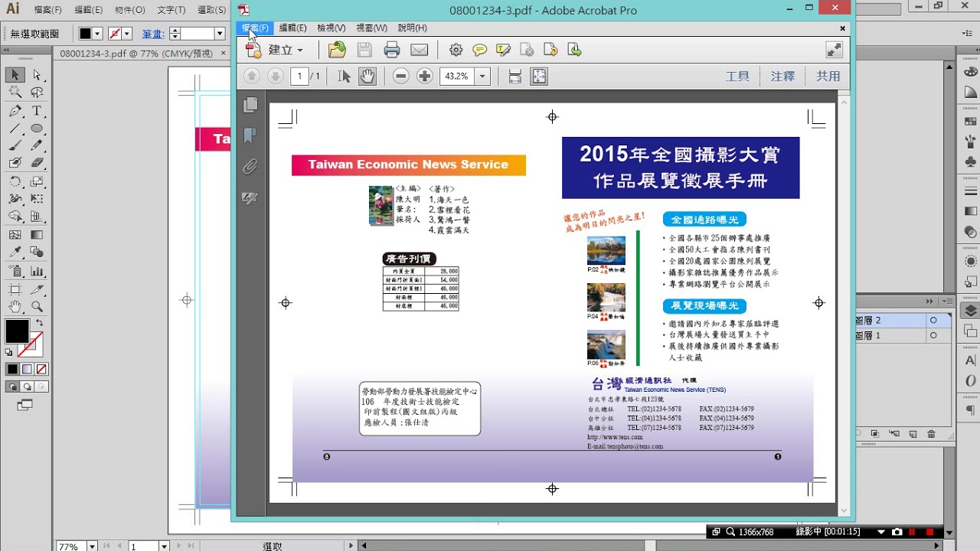Swap fill and stroke arrows in Illustrator
This screenshot has width=980, height=551.
point(39,323)
